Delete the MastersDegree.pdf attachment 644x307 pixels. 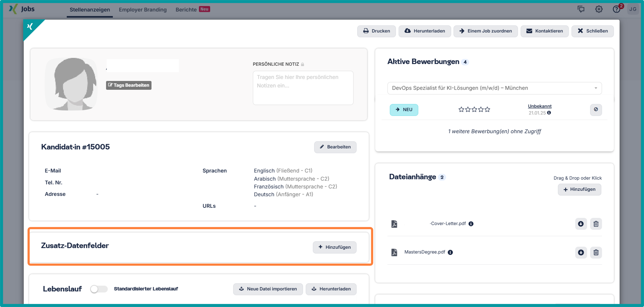coord(596,252)
